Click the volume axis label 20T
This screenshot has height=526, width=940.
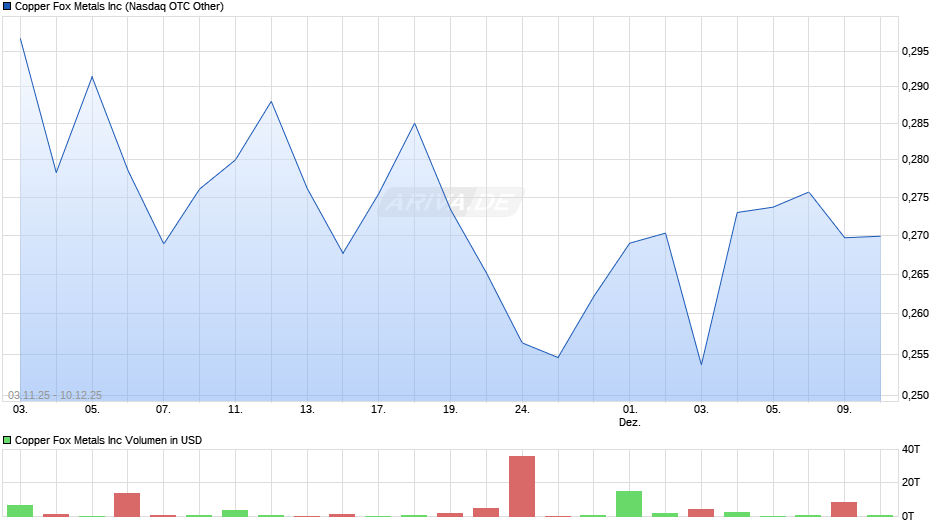pyautogui.click(x=911, y=482)
